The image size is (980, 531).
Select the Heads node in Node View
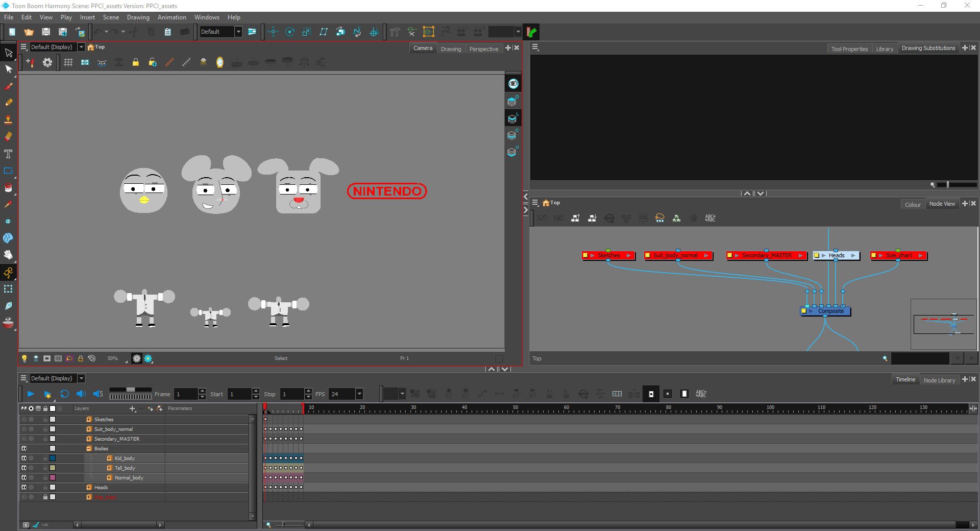837,255
